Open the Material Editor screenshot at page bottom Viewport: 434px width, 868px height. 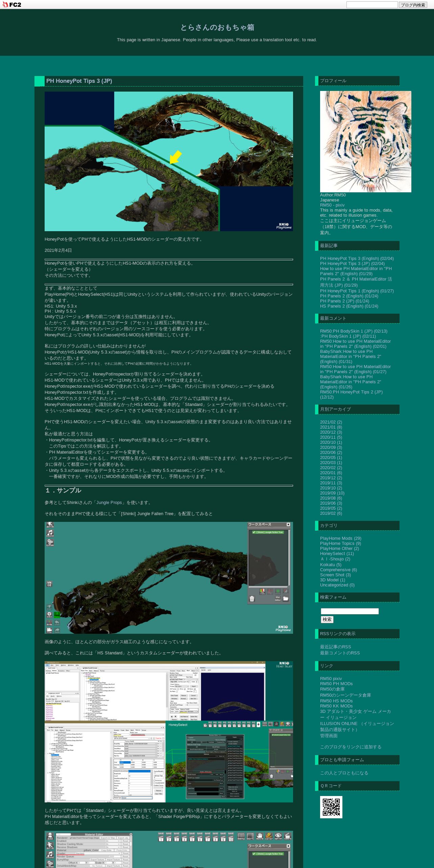pyautogui.click(x=169, y=849)
